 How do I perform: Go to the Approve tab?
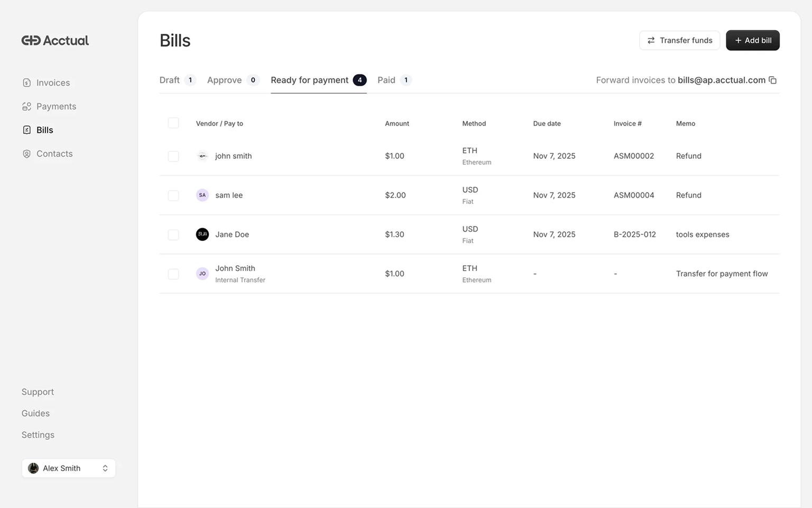click(225, 80)
